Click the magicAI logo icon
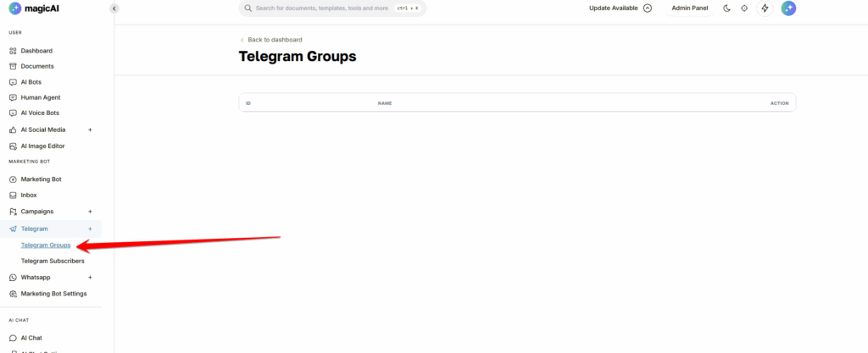Image resolution: width=868 pixels, height=353 pixels. [x=15, y=8]
